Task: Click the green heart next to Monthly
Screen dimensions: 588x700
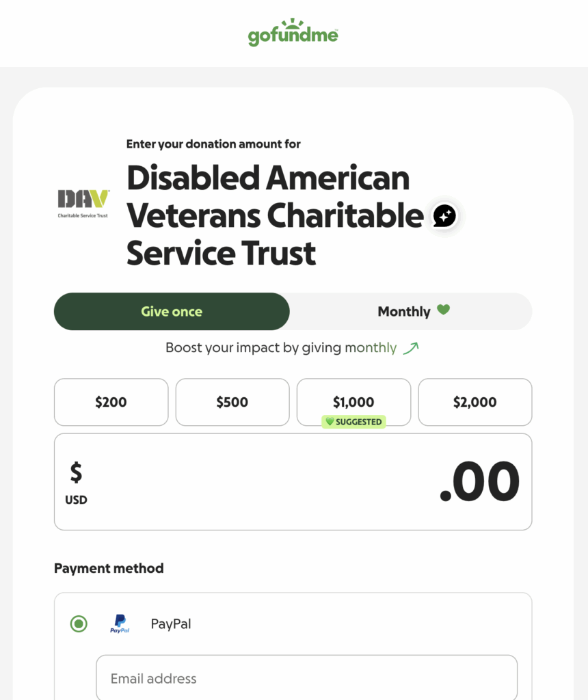Action: 444,310
